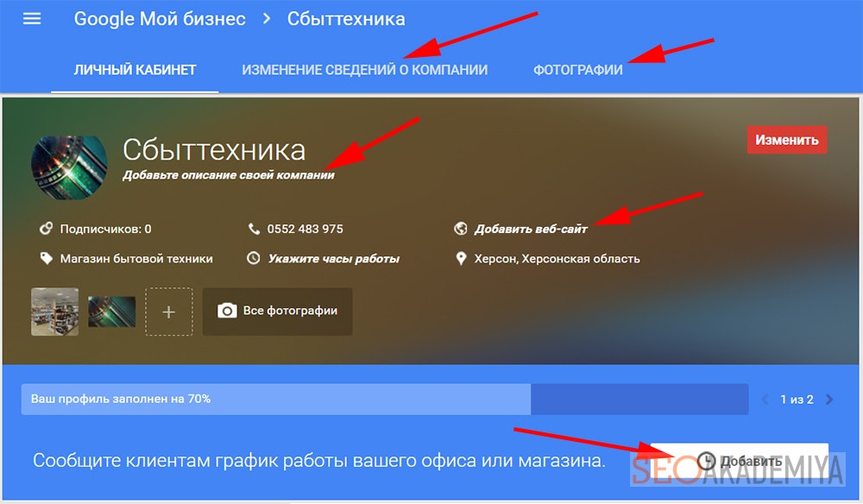Click the round company profile avatar
The image size is (863, 504).
point(69,167)
